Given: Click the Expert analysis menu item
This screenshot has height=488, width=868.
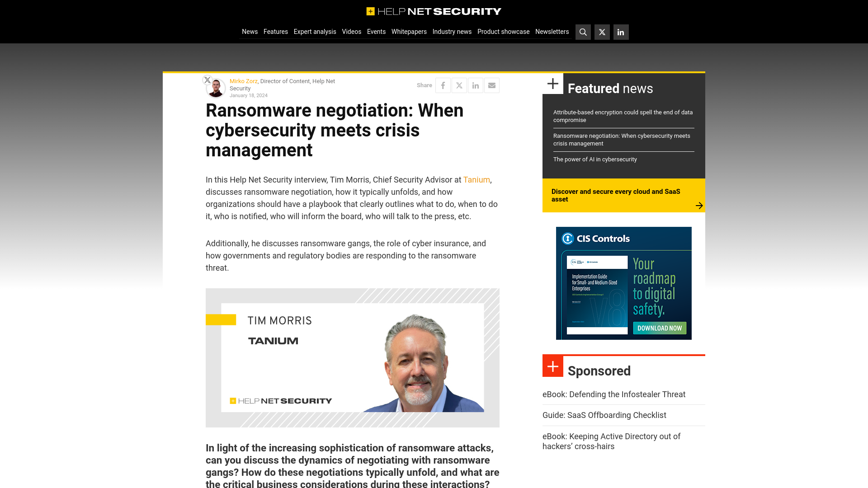Looking at the screenshot, I should [x=315, y=31].
